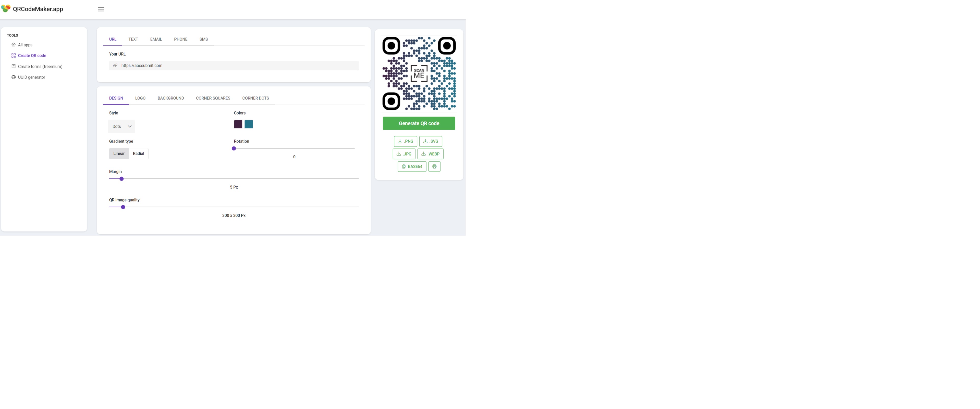This screenshot has width=980, height=409.
Task: Open the EMAIL QR code type
Action: pos(156,39)
